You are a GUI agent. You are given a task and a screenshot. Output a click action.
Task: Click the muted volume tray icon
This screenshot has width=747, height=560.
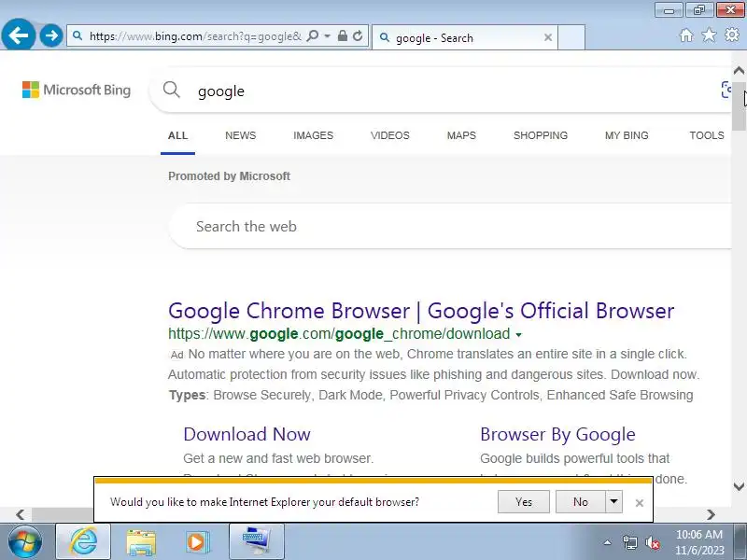click(652, 542)
